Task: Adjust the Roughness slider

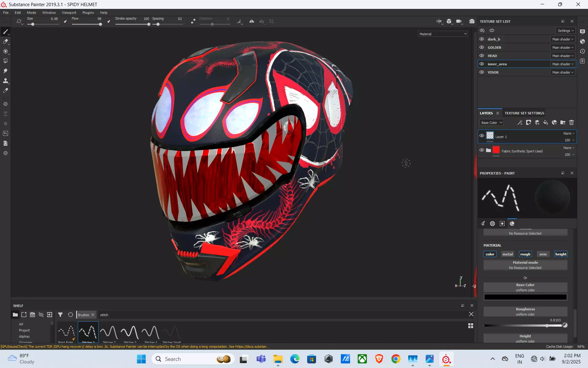Action: 523,326
